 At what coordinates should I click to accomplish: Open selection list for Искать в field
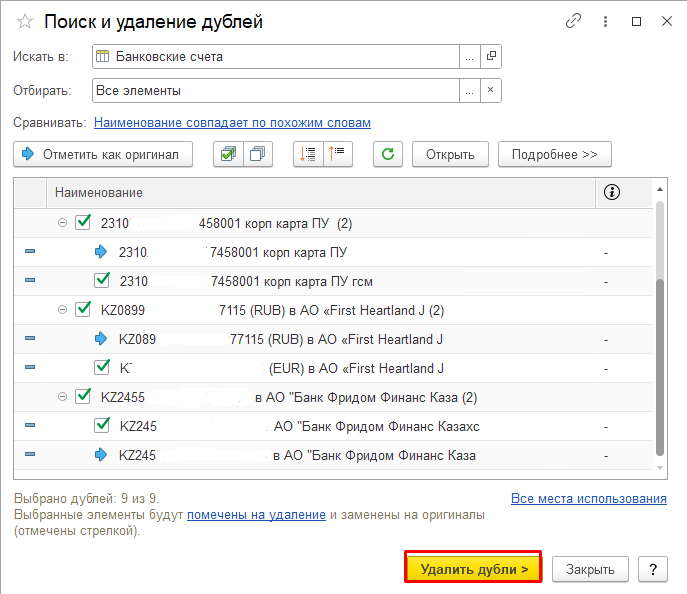point(469,57)
